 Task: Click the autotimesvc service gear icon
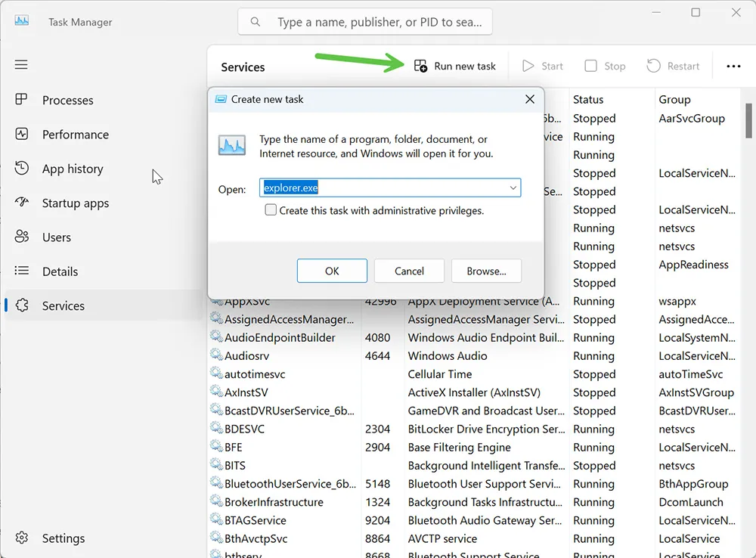tap(216, 374)
